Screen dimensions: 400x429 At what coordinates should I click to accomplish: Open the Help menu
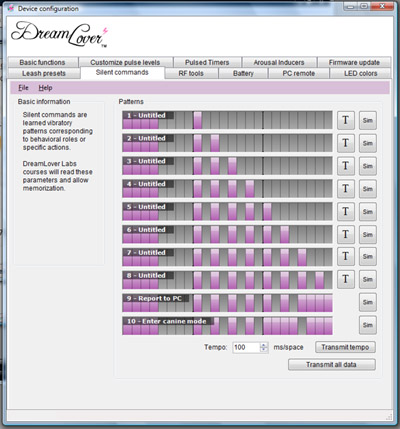click(x=45, y=88)
